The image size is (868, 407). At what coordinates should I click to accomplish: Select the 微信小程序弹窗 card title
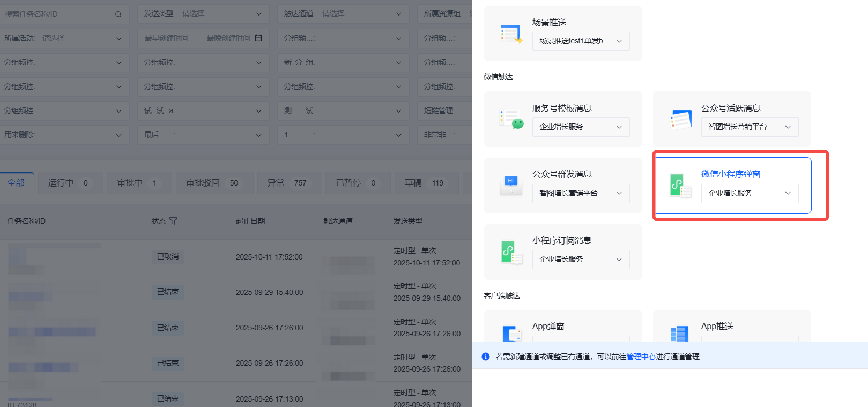click(x=731, y=174)
